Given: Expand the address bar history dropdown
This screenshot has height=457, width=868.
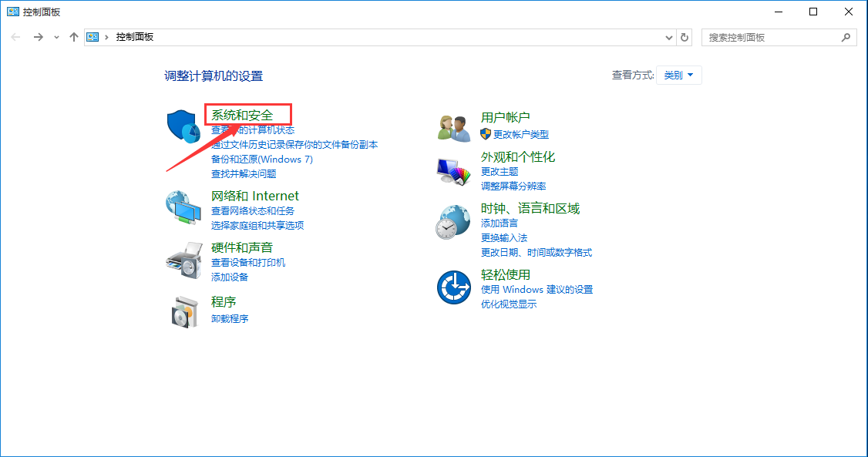Looking at the screenshot, I should point(668,36).
